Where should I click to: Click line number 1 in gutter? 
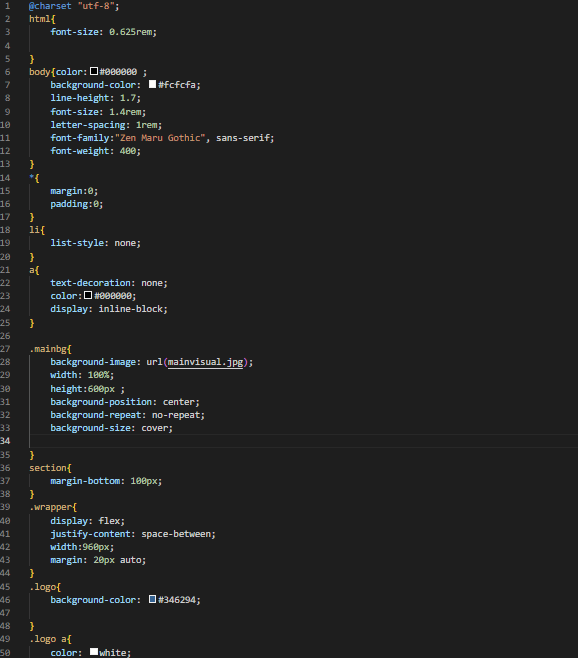pyautogui.click(x=7, y=6)
